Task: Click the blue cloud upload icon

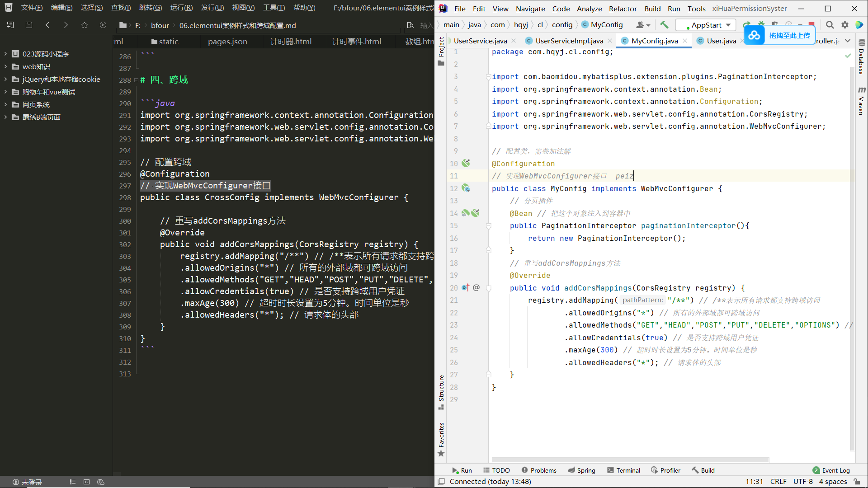Action: coord(754,35)
